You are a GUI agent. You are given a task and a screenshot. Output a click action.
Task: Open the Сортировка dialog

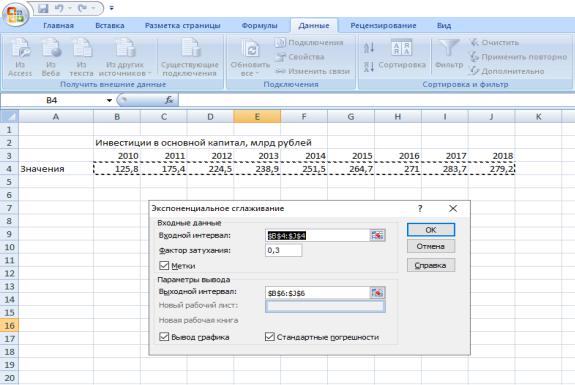(402, 55)
